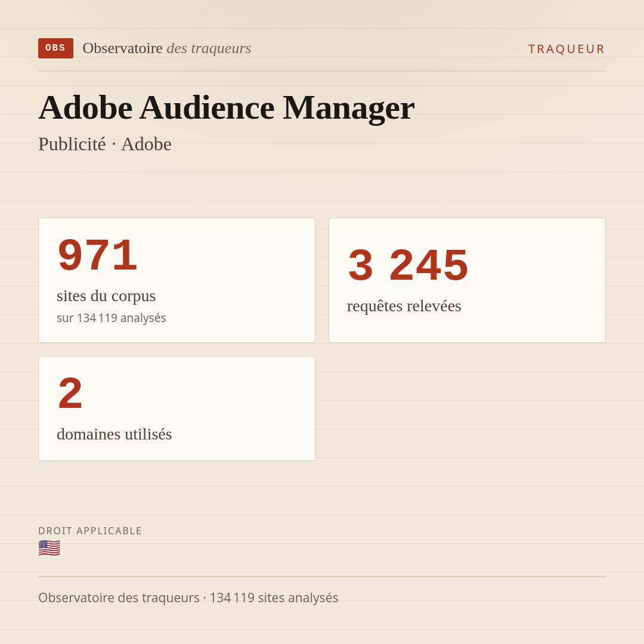Viewport: 644px width, 644px height.
Task: Open the Observatoire des traqueurs header title
Action: (x=167, y=48)
